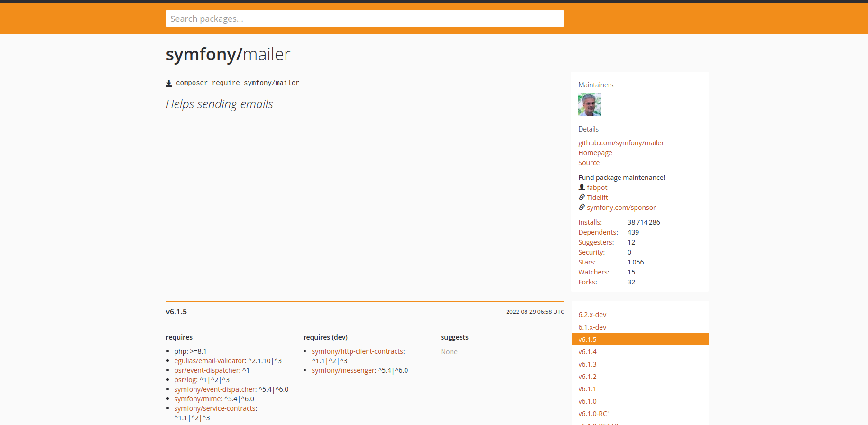Open the fabpot funding link
Image resolution: width=868 pixels, height=425 pixels.
(597, 188)
